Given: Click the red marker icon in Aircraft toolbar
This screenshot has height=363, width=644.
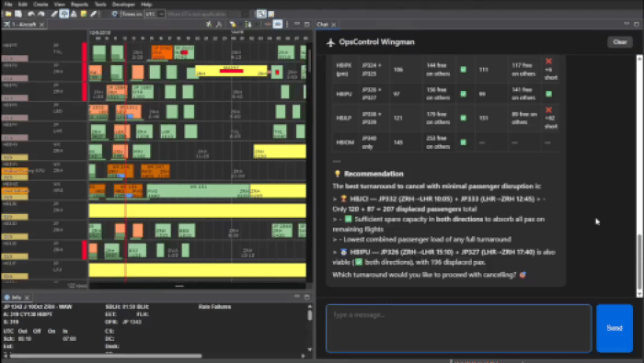Looking at the screenshot, I should pyautogui.click(x=268, y=24).
